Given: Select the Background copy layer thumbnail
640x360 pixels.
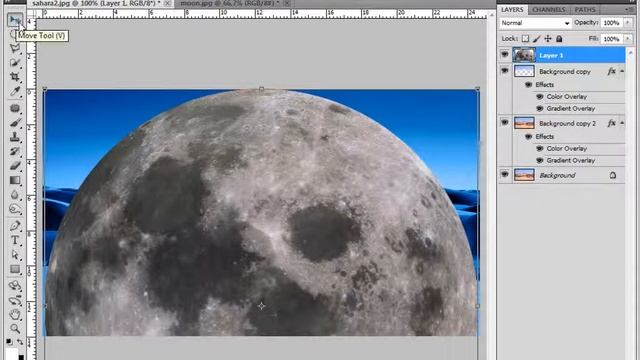Looking at the screenshot, I should (x=524, y=71).
